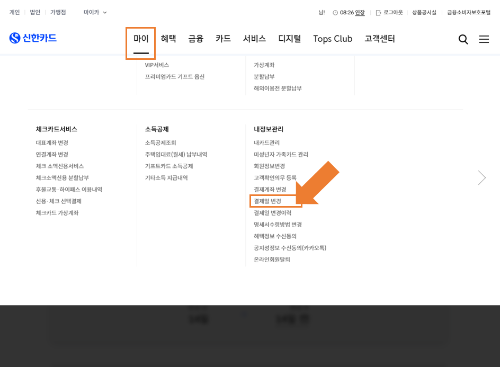Viewport: 500px width, 367px height.
Task: Open 소득공제 section heading
Action: point(157,129)
